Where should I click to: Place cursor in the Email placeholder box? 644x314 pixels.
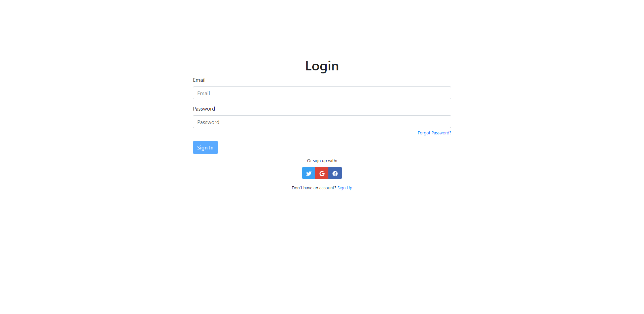click(x=322, y=93)
